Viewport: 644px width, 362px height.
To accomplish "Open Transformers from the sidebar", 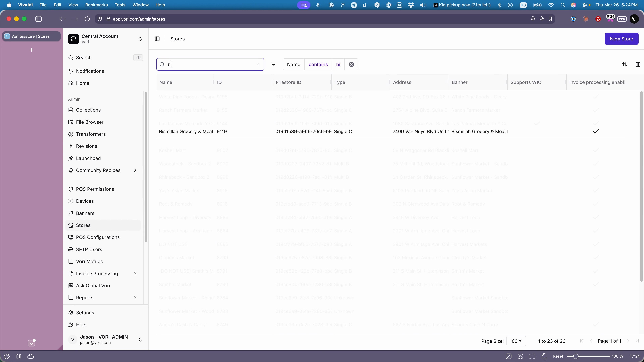I will point(91,134).
